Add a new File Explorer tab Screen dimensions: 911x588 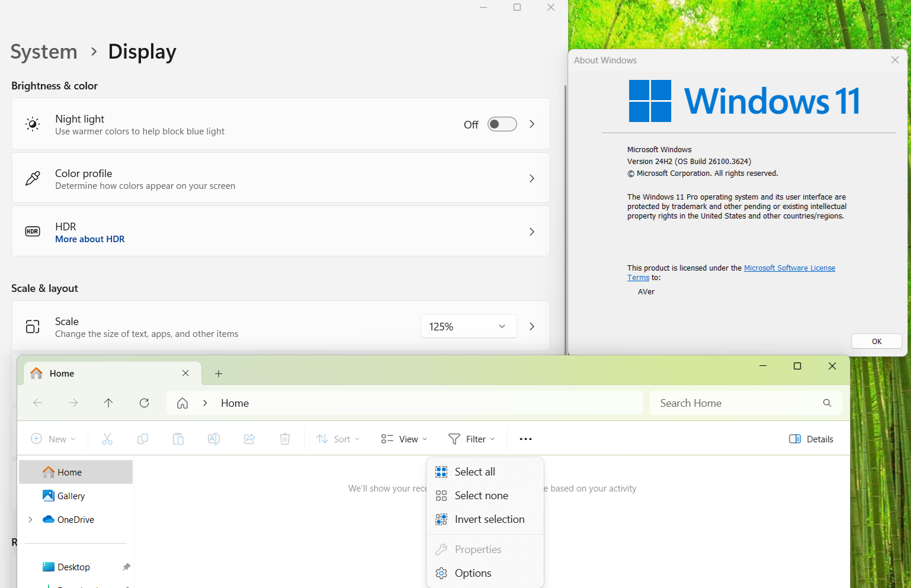219,374
